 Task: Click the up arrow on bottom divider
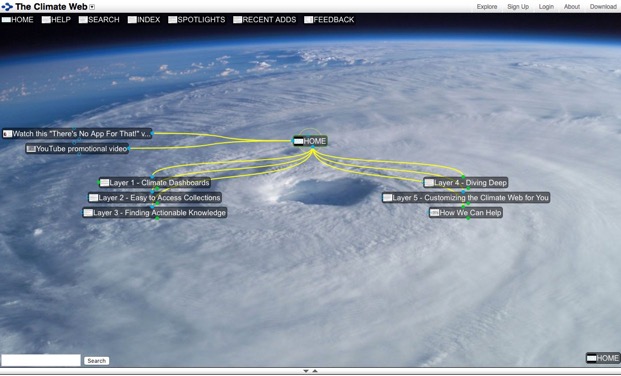coord(315,371)
